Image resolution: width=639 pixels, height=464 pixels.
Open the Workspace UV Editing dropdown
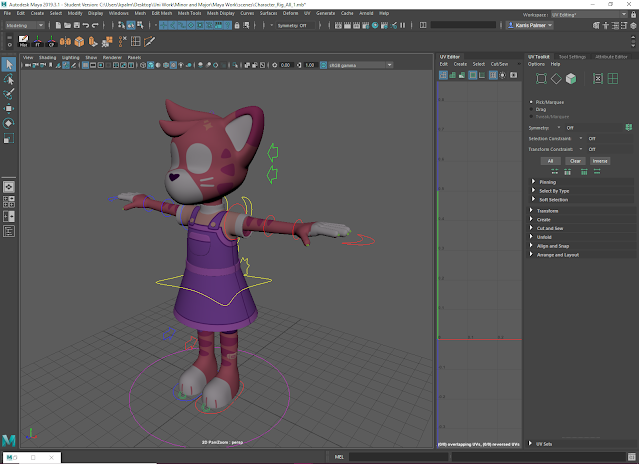point(589,15)
